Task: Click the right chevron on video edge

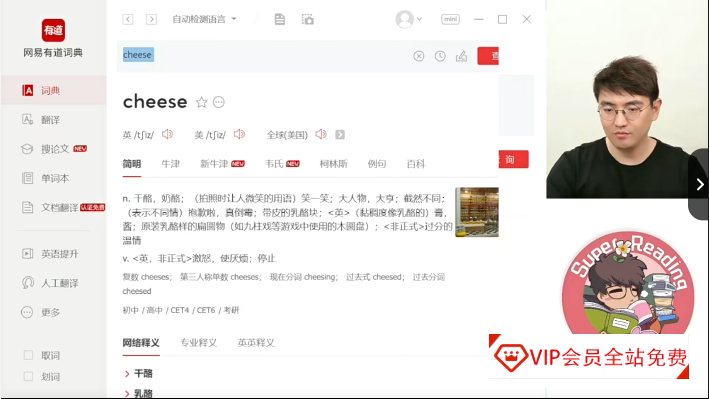Action: pos(700,184)
